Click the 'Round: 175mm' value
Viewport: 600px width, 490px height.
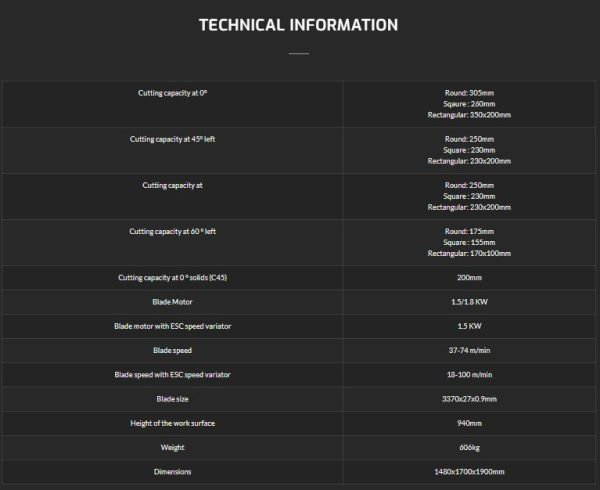(469, 231)
